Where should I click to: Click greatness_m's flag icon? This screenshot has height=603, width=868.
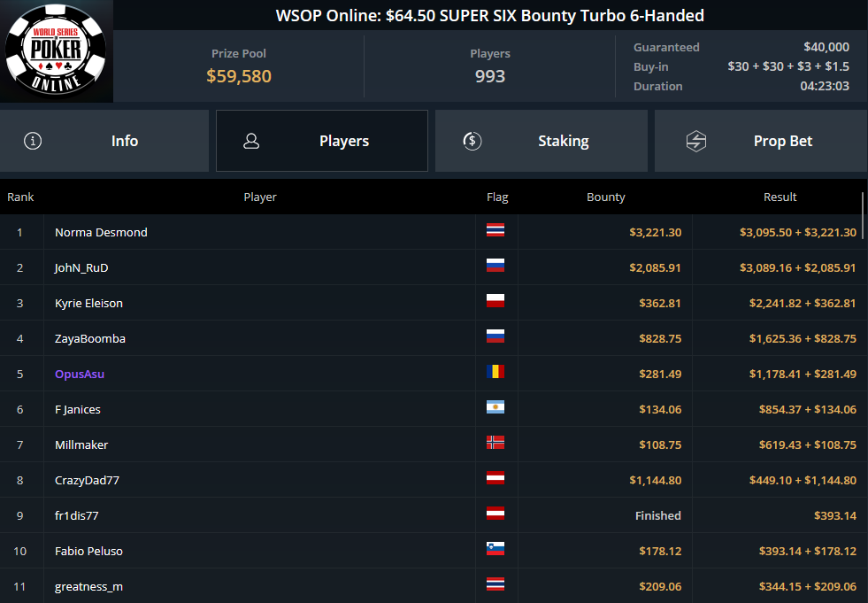[x=495, y=584]
